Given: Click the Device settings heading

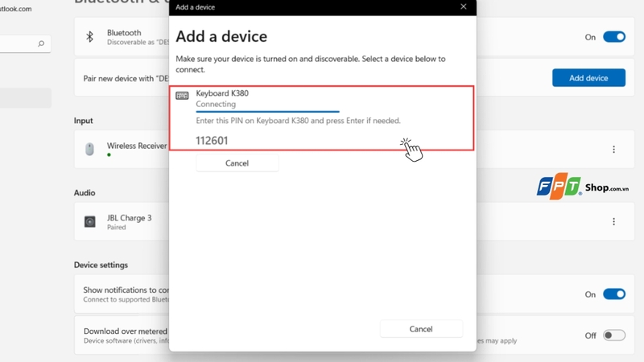Looking at the screenshot, I should [x=101, y=265].
